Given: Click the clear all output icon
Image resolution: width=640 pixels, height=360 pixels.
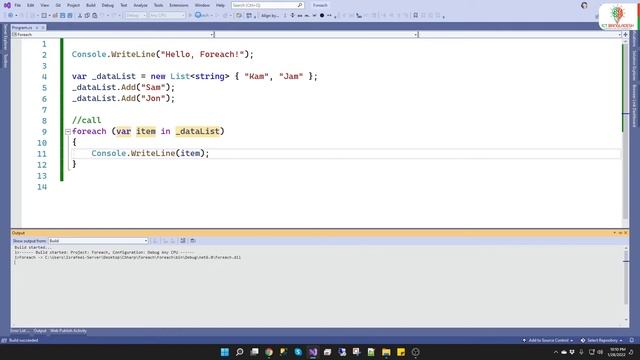Looking at the screenshot, I should (x=183, y=241).
